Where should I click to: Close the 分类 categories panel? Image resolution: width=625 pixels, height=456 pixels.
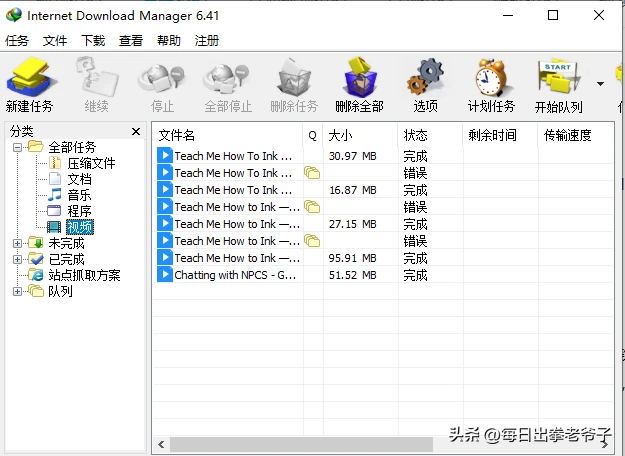tap(136, 131)
